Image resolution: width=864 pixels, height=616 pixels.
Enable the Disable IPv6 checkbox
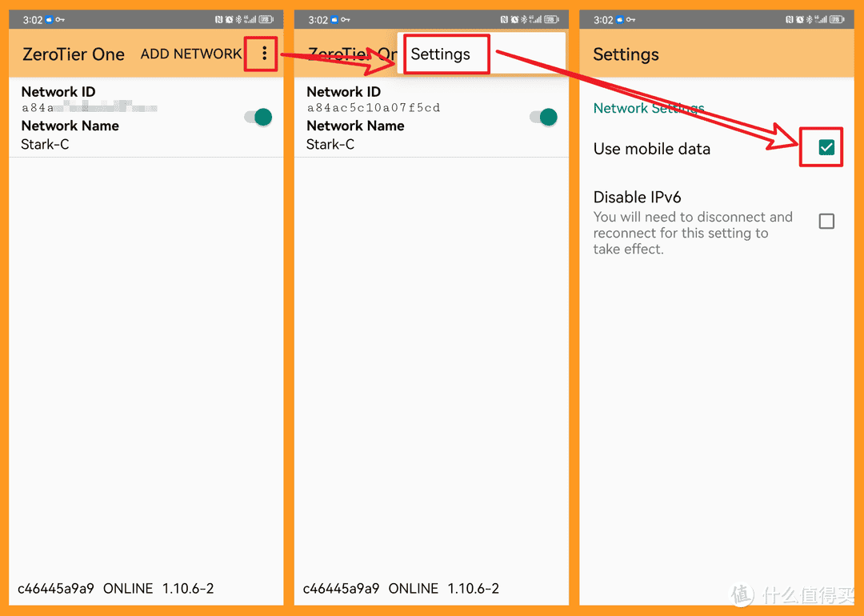pyautogui.click(x=826, y=222)
